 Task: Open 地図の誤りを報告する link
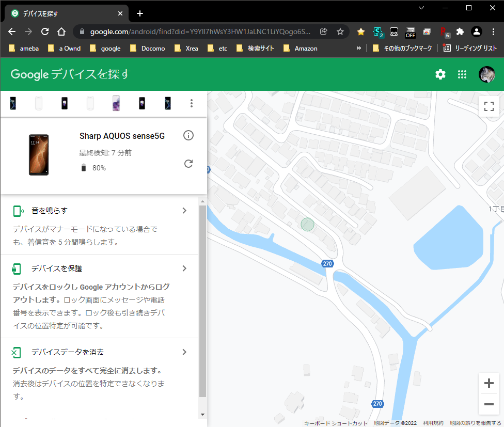pos(475,423)
